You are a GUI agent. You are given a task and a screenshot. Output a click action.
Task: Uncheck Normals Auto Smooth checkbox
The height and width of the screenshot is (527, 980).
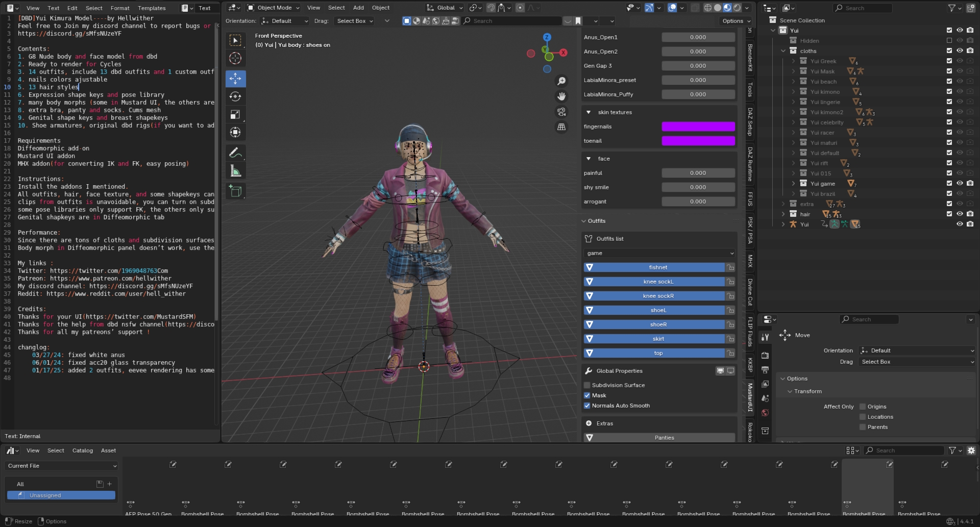(x=587, y=406)
